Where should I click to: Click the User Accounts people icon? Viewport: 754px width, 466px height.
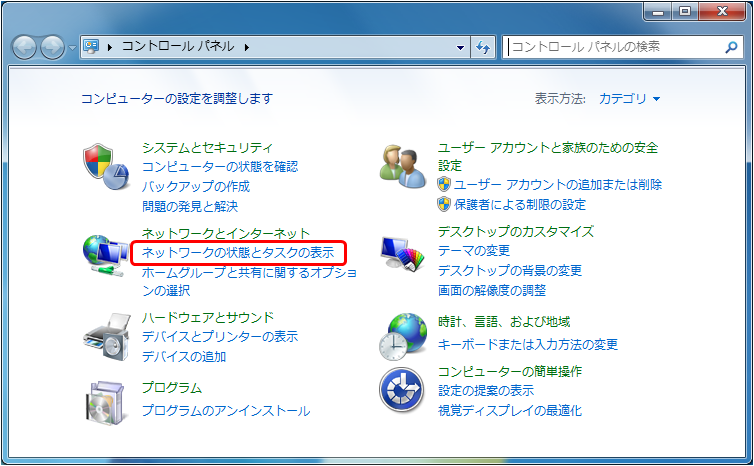tap(402, 166)
